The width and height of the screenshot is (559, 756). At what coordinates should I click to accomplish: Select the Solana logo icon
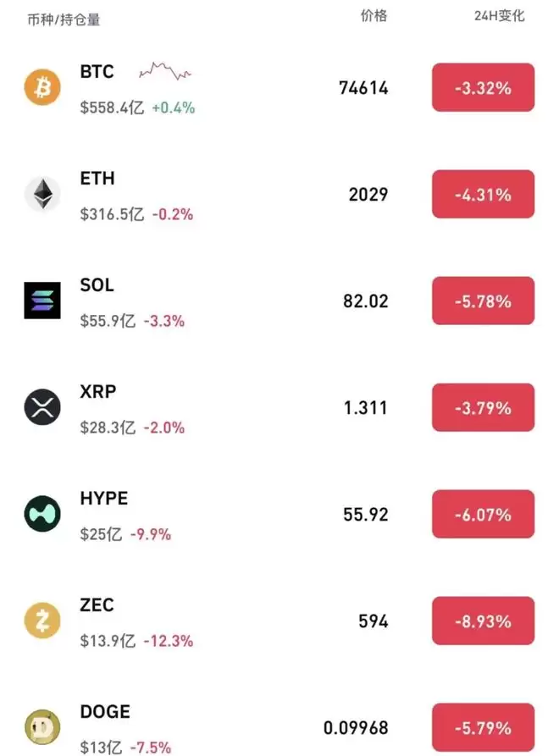click(x=42, y=301)
